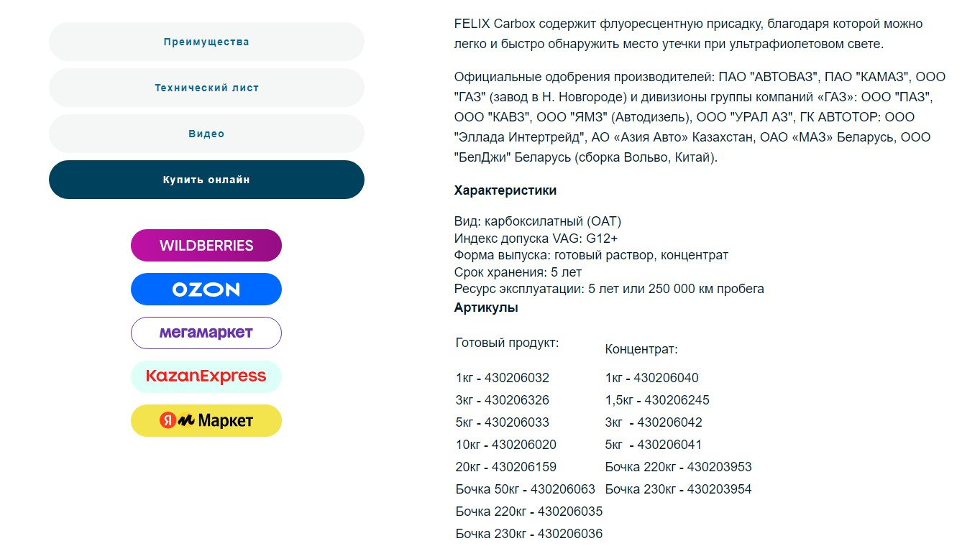Click the Индекс допуска VAG line
This screenshot has height=546, width=980.
coord(536,238)
